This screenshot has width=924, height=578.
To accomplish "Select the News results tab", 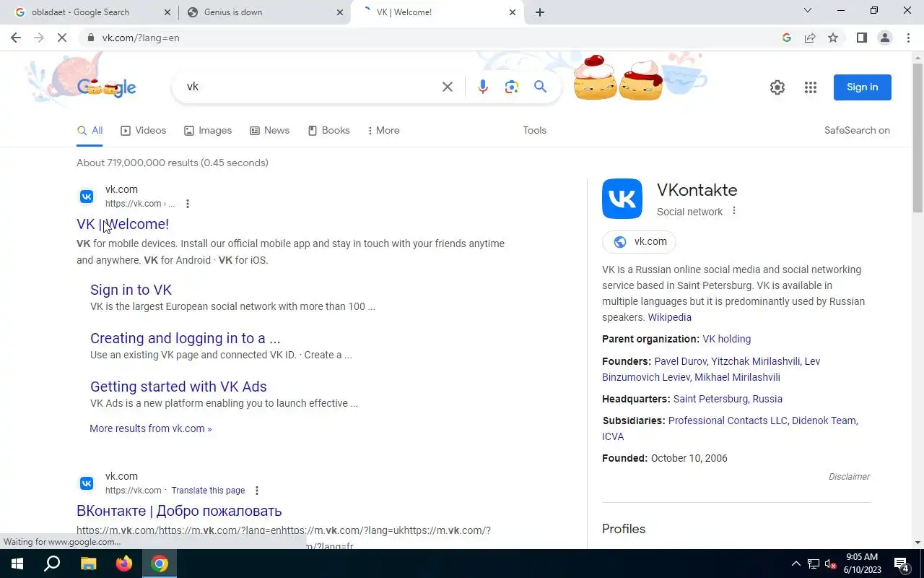I will click(x=269, y=131).
